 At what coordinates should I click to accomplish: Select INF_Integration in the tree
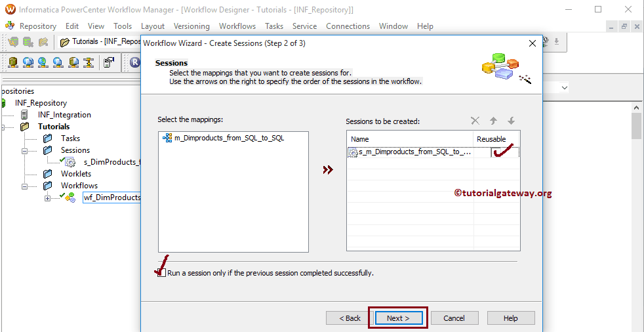coord(64,115)
